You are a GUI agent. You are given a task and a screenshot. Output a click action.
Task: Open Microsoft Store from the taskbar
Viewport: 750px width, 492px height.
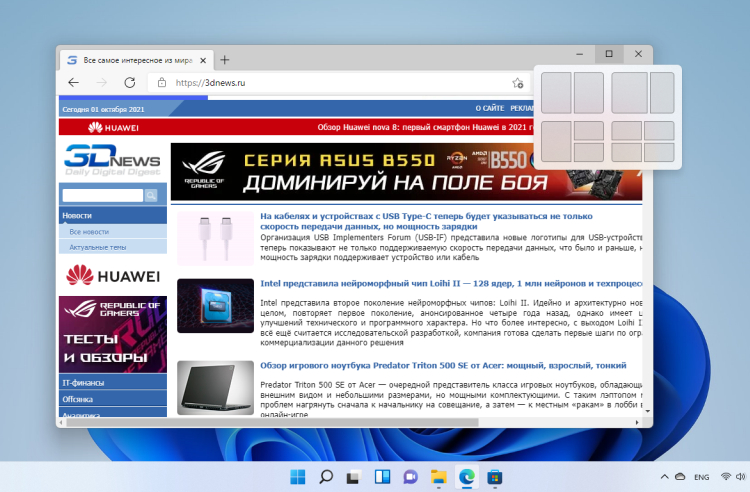[494, 477]
